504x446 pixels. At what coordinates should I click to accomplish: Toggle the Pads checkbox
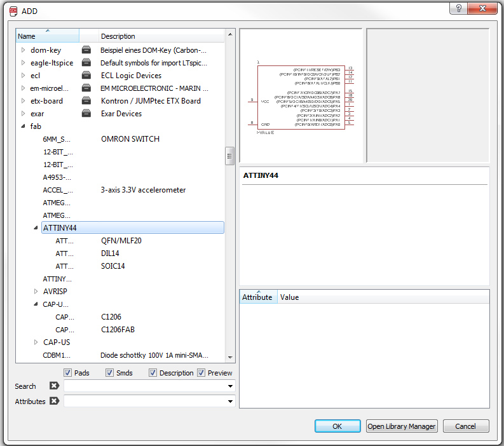pos(67,373)
